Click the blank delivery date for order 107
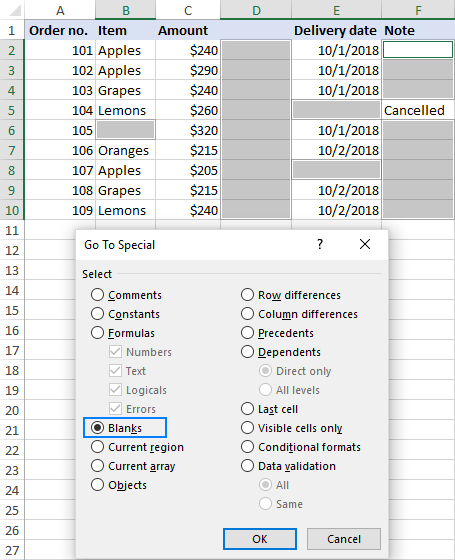 point(336,170)
